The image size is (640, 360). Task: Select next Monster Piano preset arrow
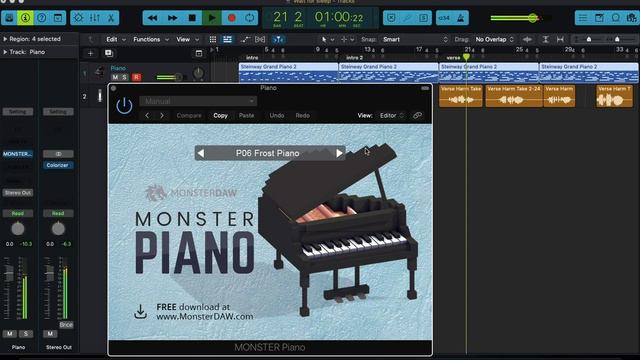point(339,153)
